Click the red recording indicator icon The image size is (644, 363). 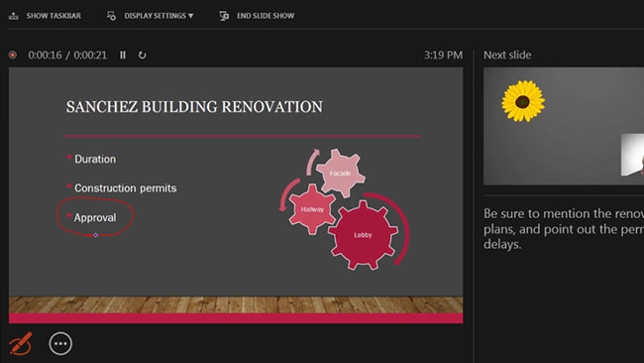pyautogui.click(x=13, y=55)
